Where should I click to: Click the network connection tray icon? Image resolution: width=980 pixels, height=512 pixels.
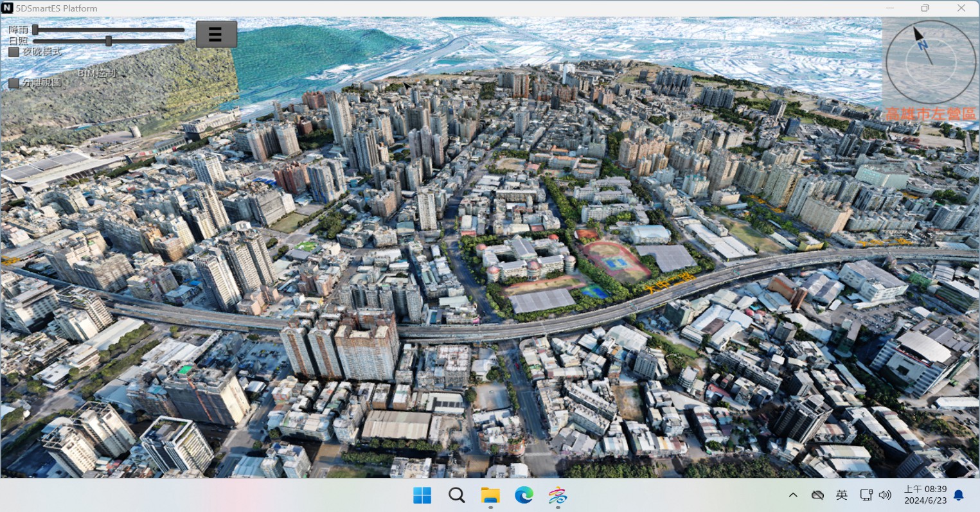tap(866, 495)
